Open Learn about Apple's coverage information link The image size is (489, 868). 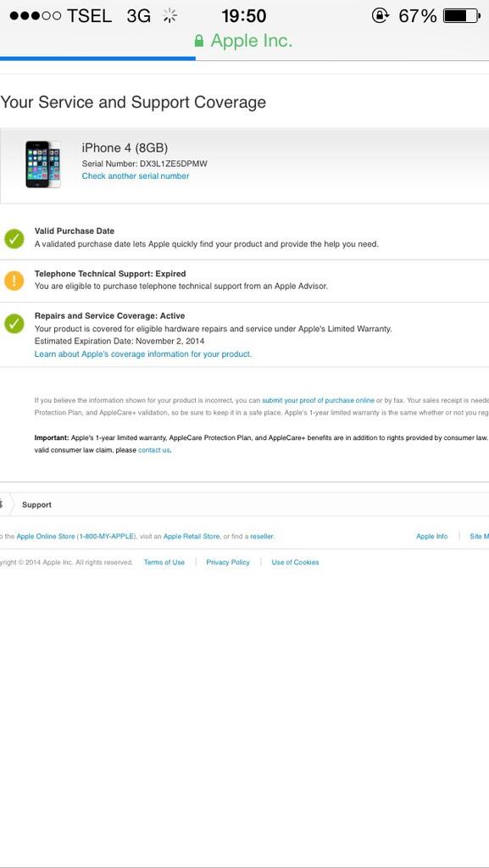tap(142, 354)
